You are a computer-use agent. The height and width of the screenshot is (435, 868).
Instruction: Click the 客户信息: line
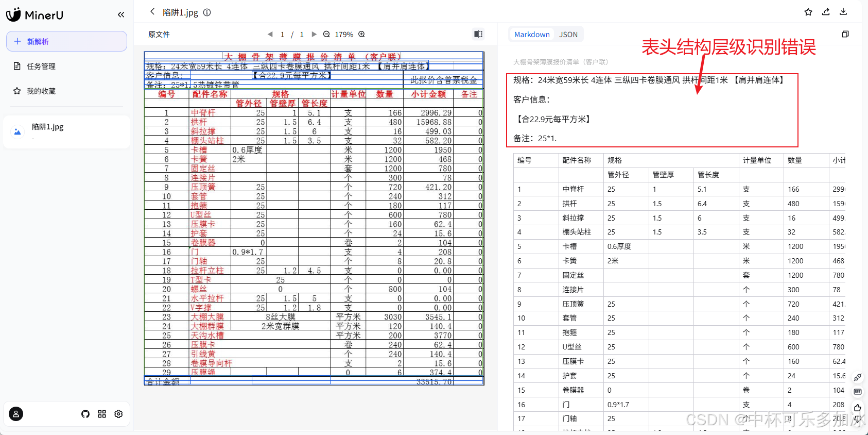[x=532, y=100]
